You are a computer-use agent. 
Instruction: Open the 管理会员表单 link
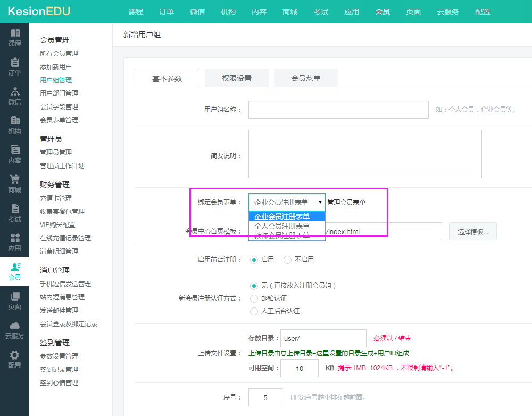[x=346, y=202]
